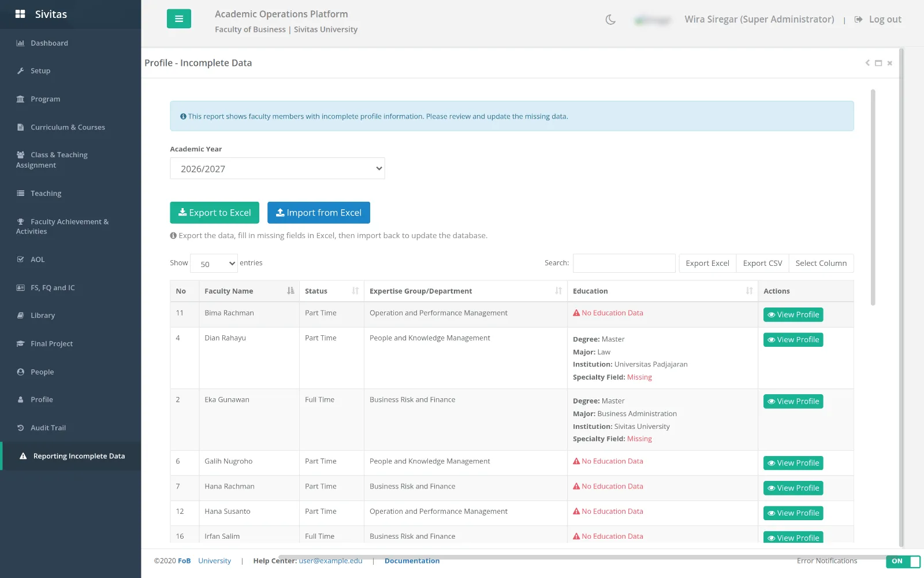View Profile for Galih Nugroho
Image resolution: width=924 pixels, height=578 pixels.
point(793,463)
